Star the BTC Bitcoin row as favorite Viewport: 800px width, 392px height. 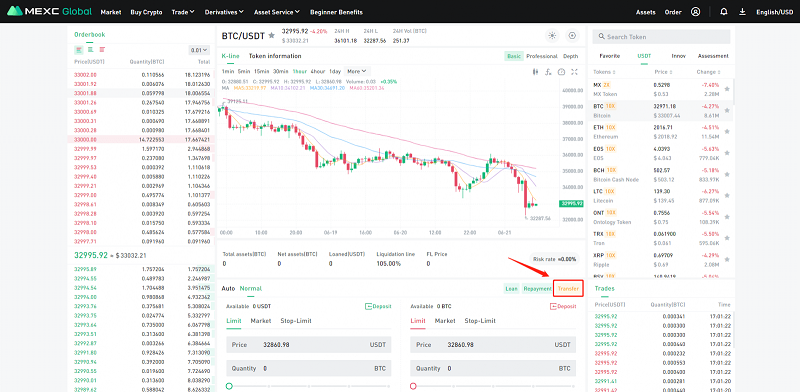[x=727, y=110]
